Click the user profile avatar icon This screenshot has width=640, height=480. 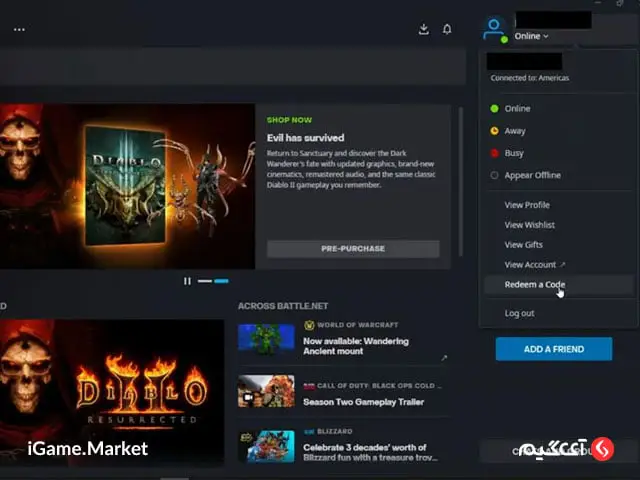click(x=494, y=29)
